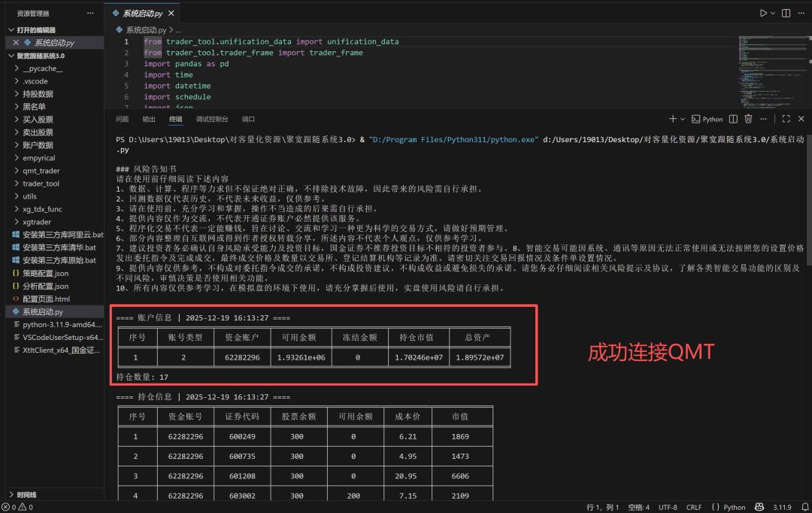Open terminal launch profile dropdown arrow

(x=683, y=119)
